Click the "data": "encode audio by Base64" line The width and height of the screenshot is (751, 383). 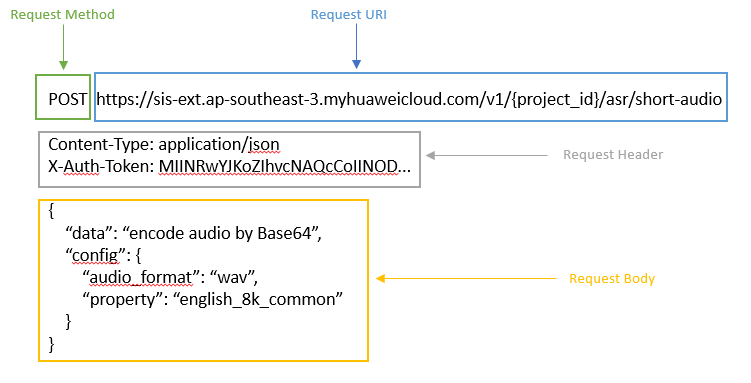pos(193,233)
